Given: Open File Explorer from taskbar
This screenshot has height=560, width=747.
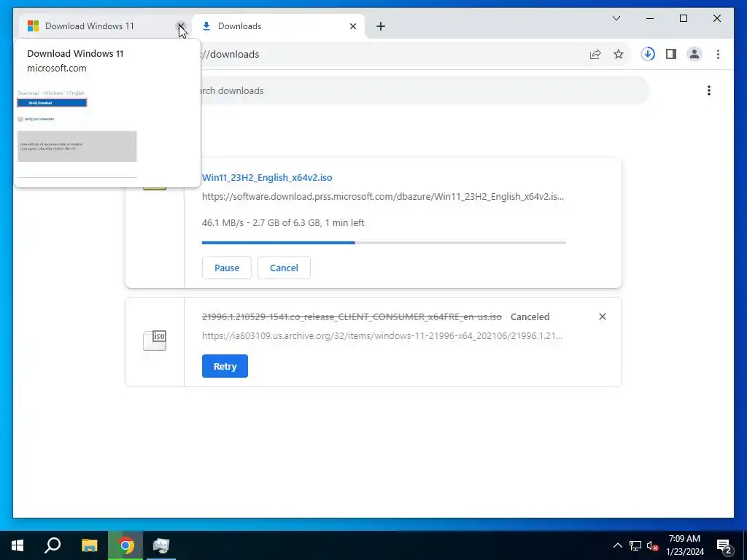Looking at the screenshot, I should (x=89, y=545).
